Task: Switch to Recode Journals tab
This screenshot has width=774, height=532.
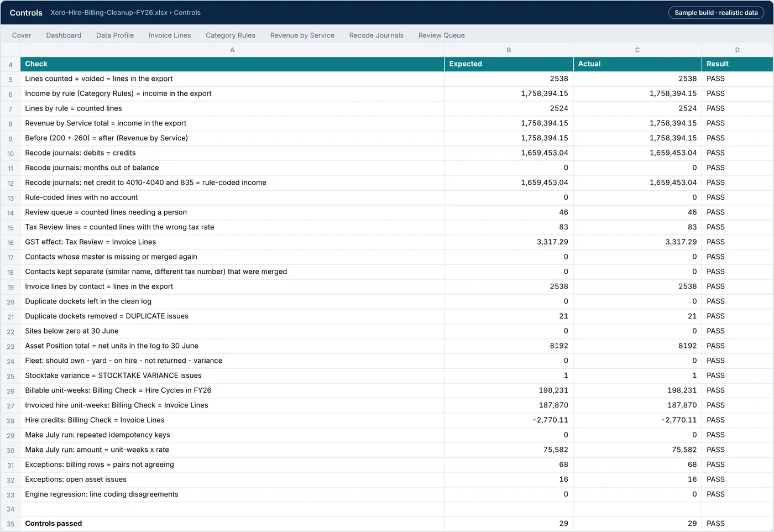Action: (376, 35)
